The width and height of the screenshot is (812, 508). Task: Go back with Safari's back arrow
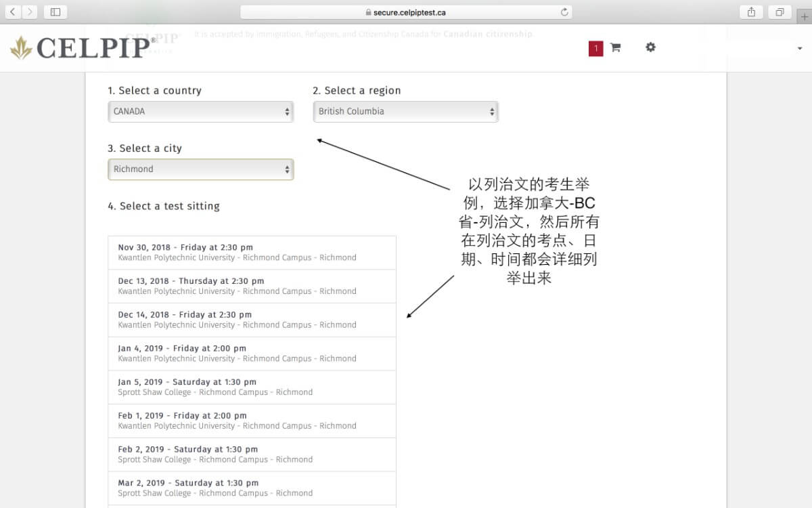click(x=14, y=12)
